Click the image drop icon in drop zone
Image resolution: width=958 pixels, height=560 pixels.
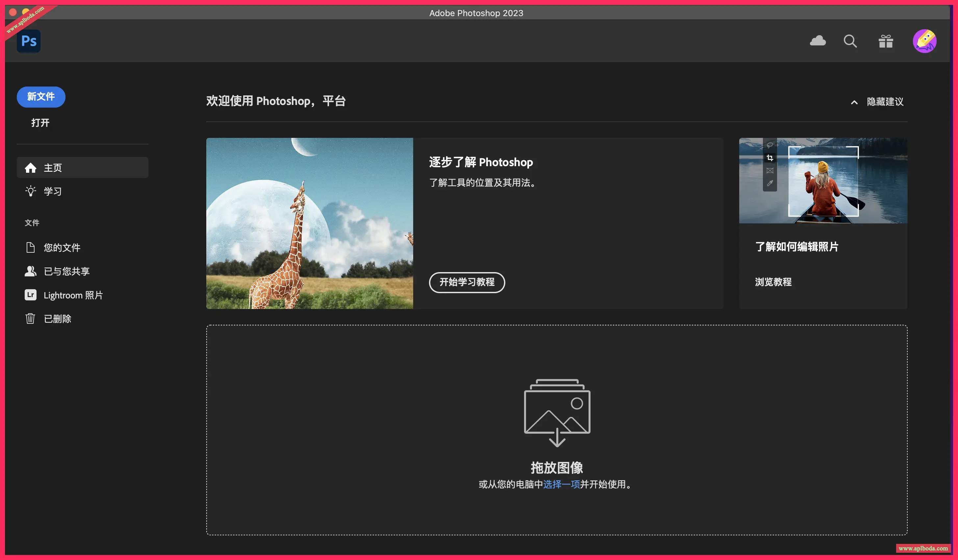[557, 413]
